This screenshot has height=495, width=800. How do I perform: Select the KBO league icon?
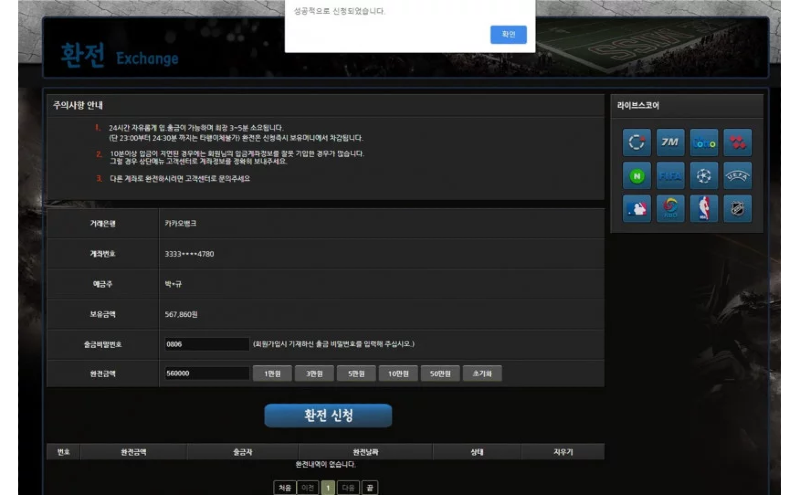pyautogui.click(x=670, y=208)
